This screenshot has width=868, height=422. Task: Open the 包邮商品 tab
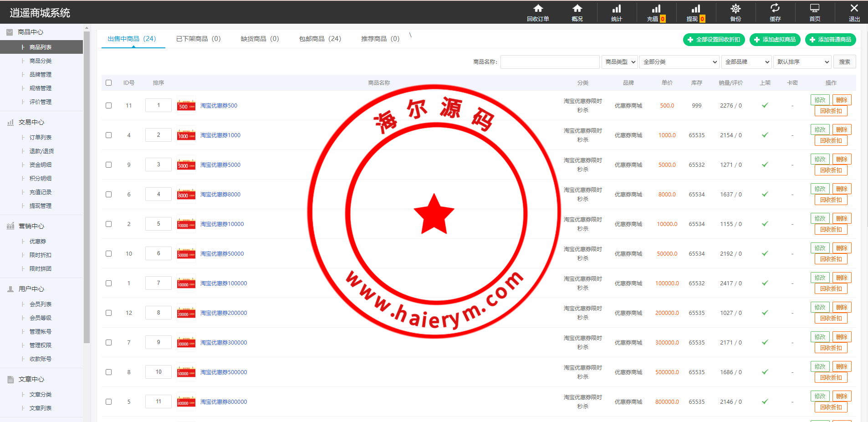coord(319,39)
